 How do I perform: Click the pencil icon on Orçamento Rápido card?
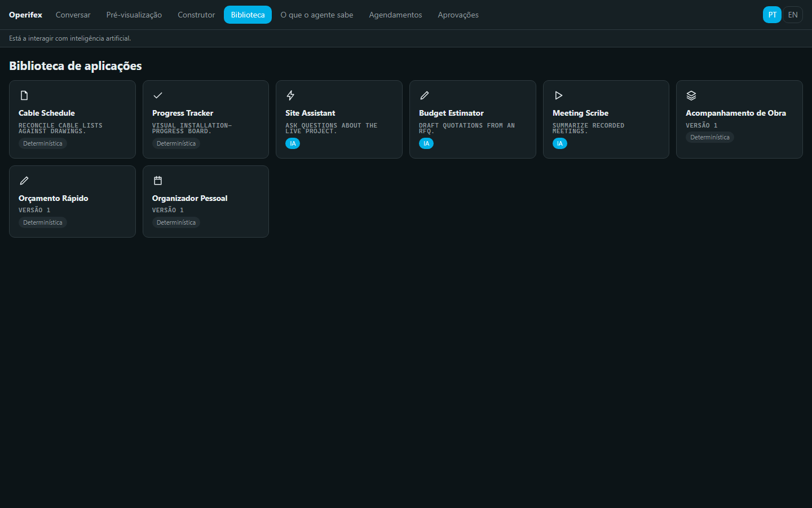24,181
